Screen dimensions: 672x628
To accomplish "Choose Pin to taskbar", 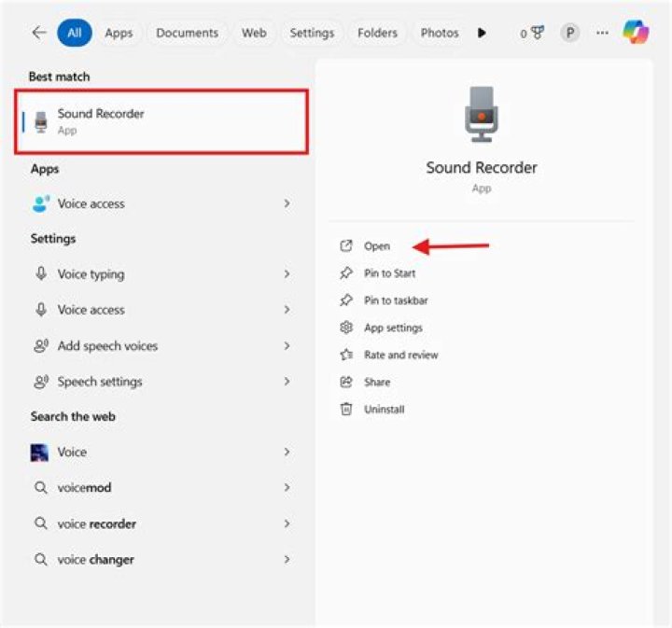I will click(396, 300).
